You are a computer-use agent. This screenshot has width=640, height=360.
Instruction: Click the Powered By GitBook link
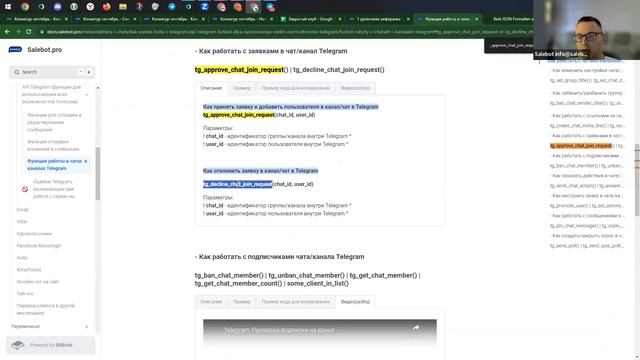pyautogui.click(x=51, y=345)
